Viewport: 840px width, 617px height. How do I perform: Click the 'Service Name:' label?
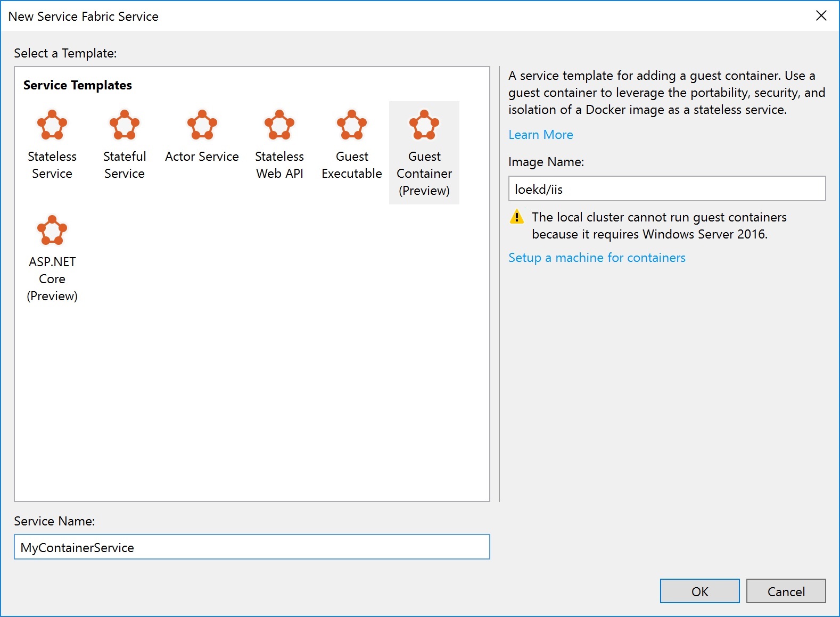[54, 521]
